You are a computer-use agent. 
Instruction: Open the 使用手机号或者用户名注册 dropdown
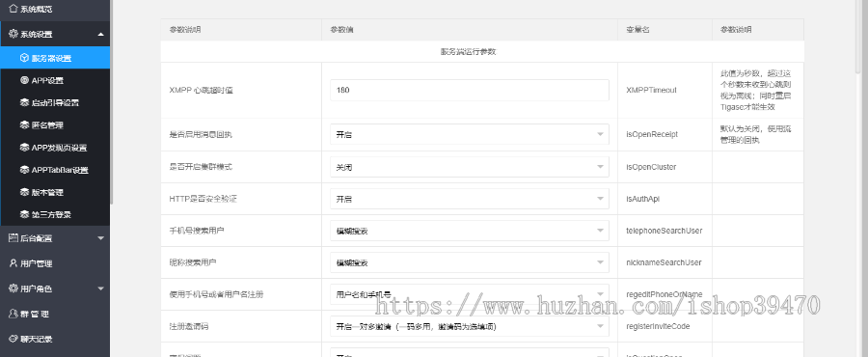click(470, 294)
